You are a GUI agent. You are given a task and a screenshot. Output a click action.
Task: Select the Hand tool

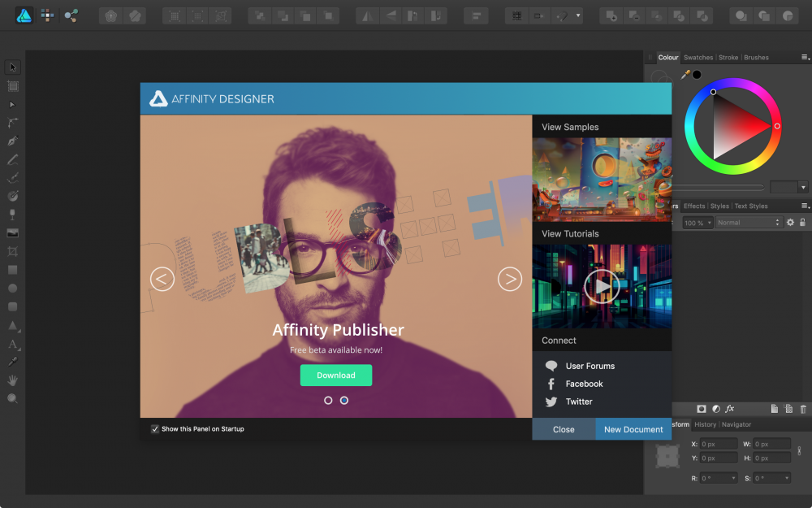click(12, 380)
